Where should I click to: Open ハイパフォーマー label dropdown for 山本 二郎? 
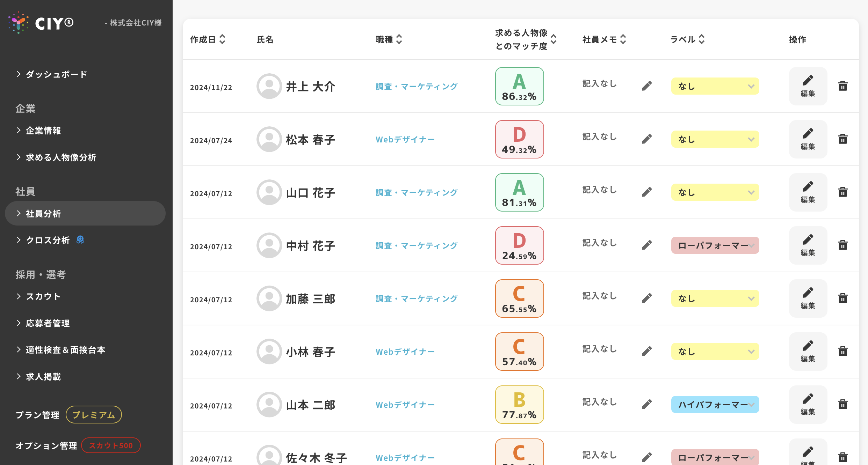pyautogui.click(x=715, y=405)
